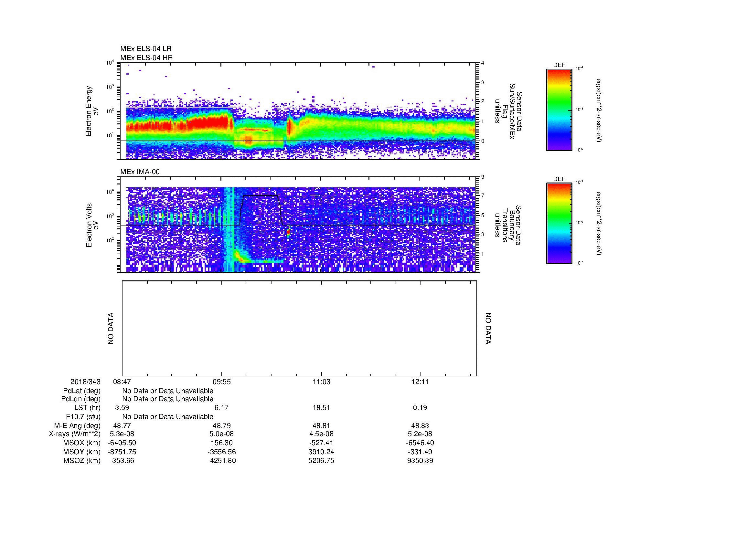This screenshot has width=756, height=534.
Task: Click the LST value 6.17
Action: [x=222, y=408]
